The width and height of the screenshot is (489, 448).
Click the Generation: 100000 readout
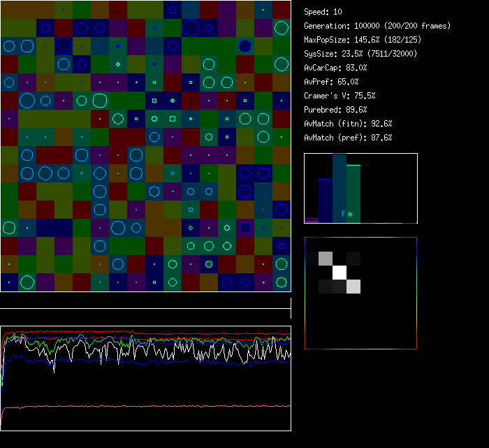[x=377, y=26]
